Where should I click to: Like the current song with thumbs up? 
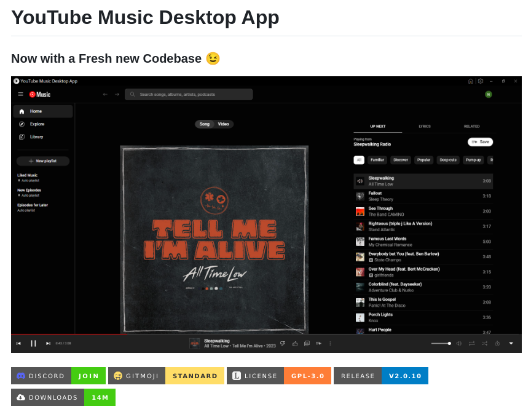[x=295, y=343]
